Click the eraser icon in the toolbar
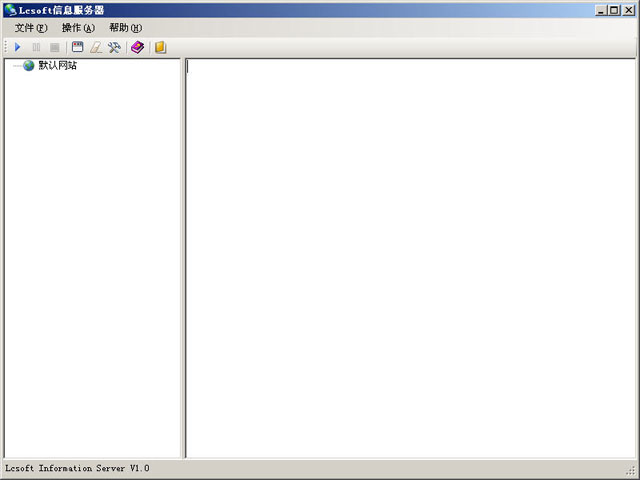Image resolution: width=640 pixels, height=480 pixels. tap(95, 47)
